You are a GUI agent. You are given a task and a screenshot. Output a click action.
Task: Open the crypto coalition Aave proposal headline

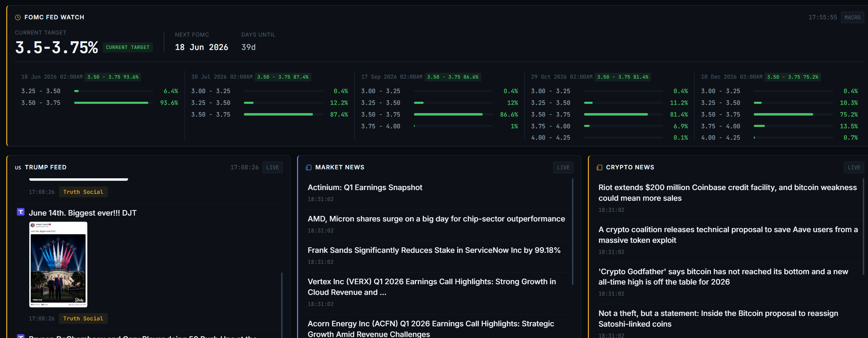pyautogui.click(x=728, y=235)
